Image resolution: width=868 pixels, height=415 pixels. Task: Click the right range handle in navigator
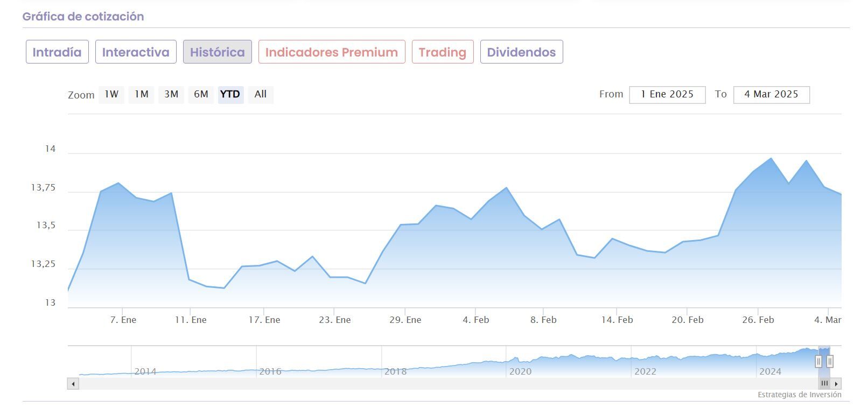pos(830,362)
